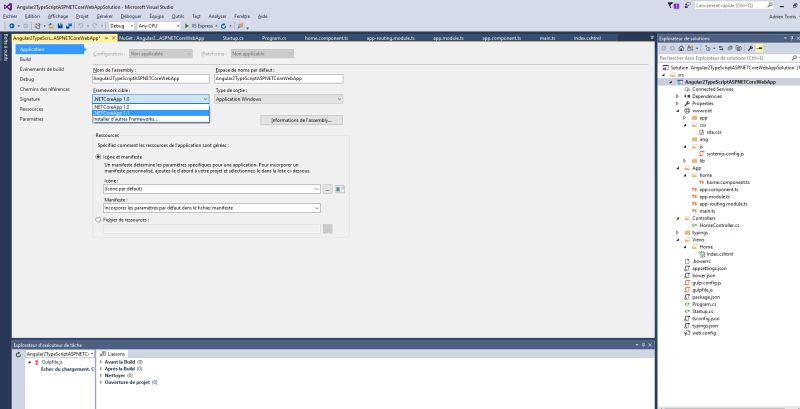Select the Liaisons tab in Task Runner
Viewport: 800px width, 409px height.
tap(113, 354)
